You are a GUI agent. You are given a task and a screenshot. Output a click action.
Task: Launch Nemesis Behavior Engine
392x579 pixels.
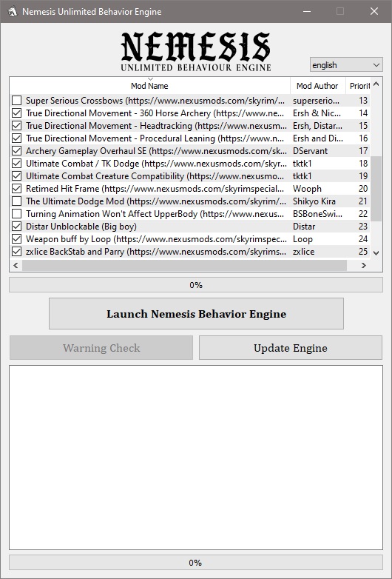[196, 313]
